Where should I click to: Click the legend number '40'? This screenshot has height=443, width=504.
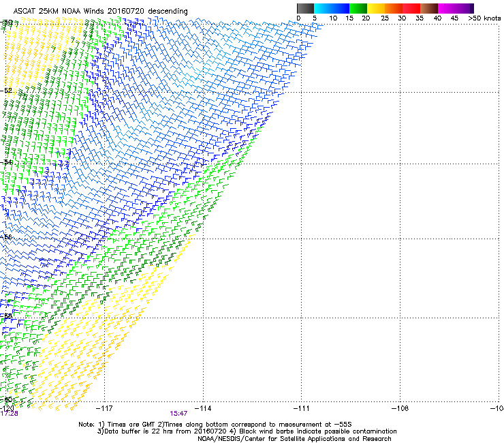437,18
